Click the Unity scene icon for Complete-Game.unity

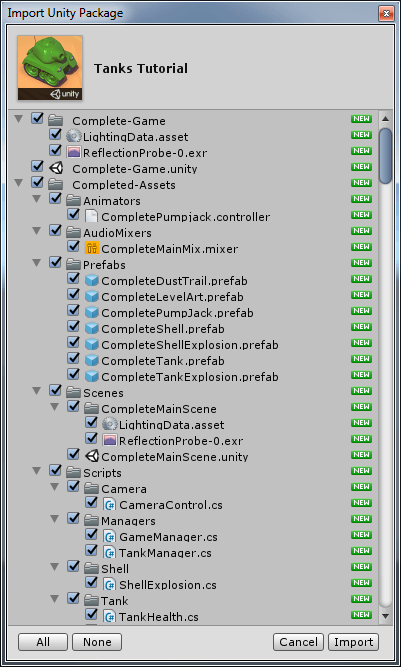pyautogui.click(x=56, y=168)
